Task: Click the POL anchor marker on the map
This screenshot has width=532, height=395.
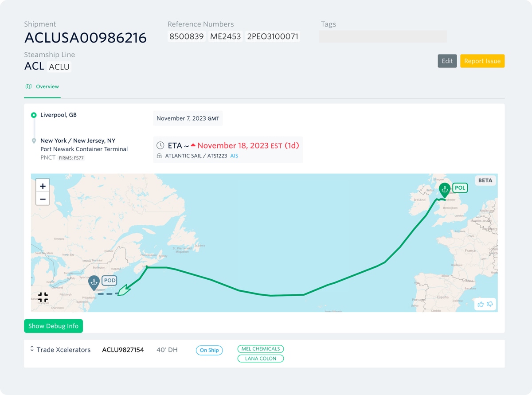Action: [445, 188]
